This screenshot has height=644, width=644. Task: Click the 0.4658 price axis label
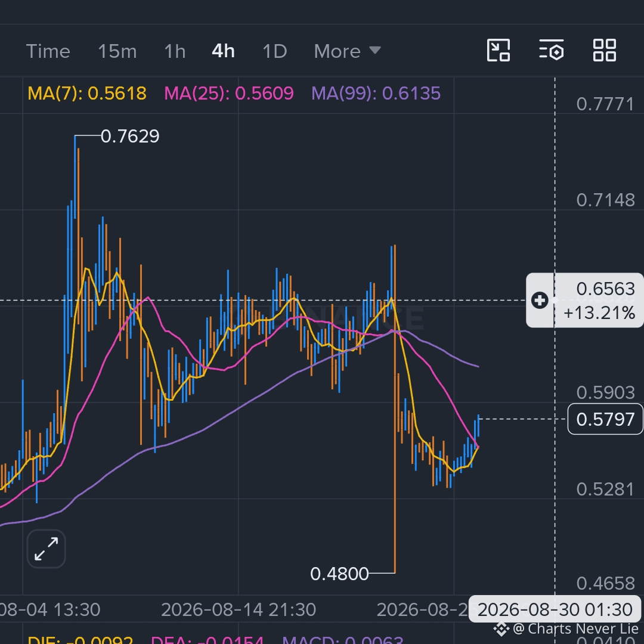coord(605,584)
